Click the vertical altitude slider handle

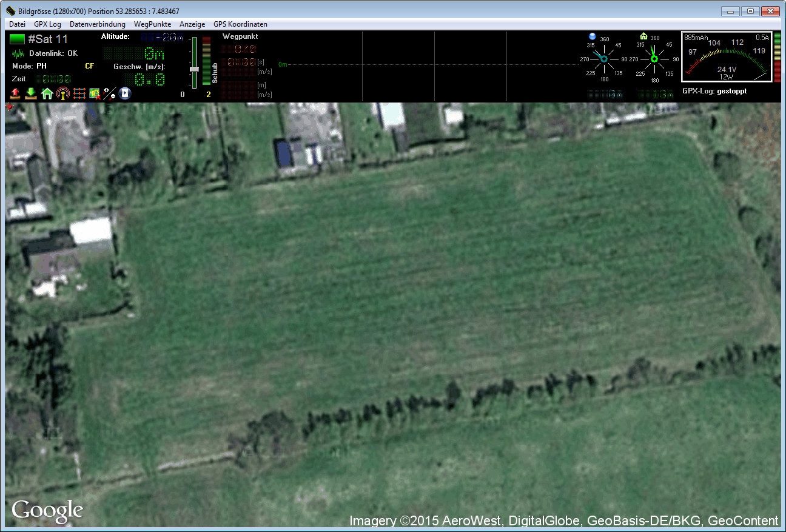(194, 69)
